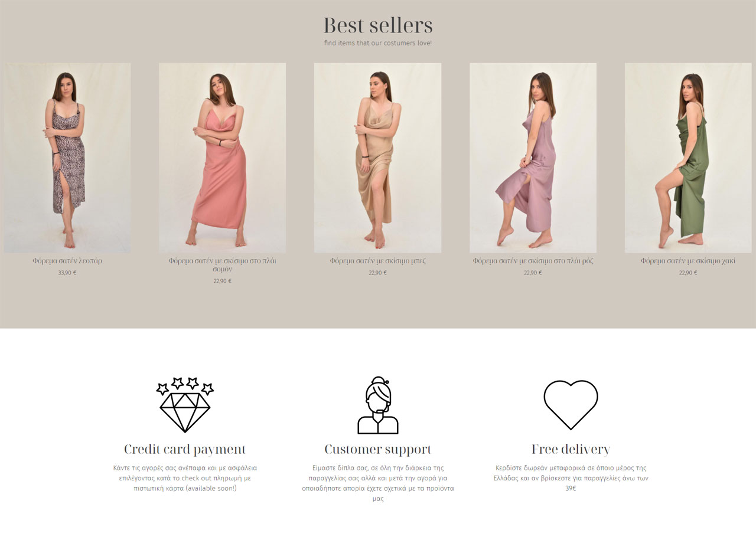Open the leopard satin dress photo
This screenshot has width=756, height=550.
(x=67, y=158)
